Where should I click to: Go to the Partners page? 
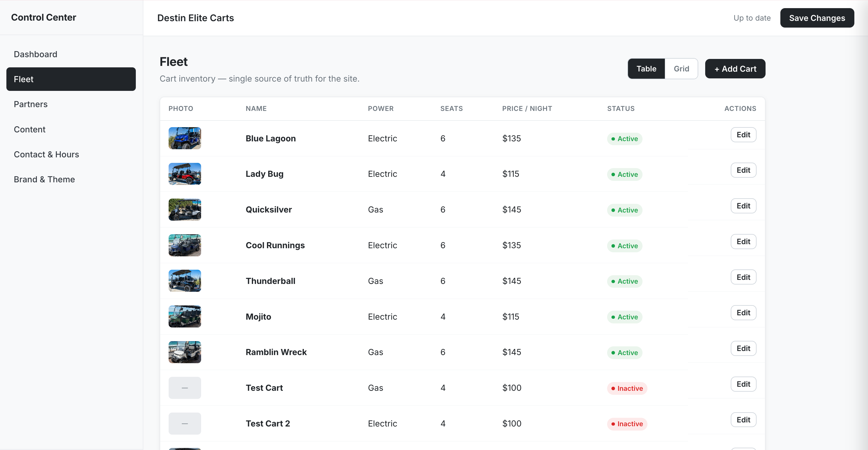click(x=71, y=104)
